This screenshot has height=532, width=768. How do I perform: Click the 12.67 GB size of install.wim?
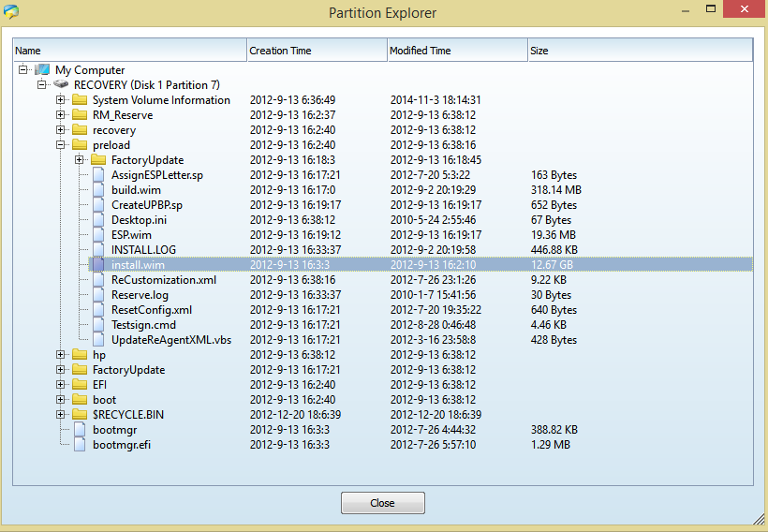coord(552,265)
